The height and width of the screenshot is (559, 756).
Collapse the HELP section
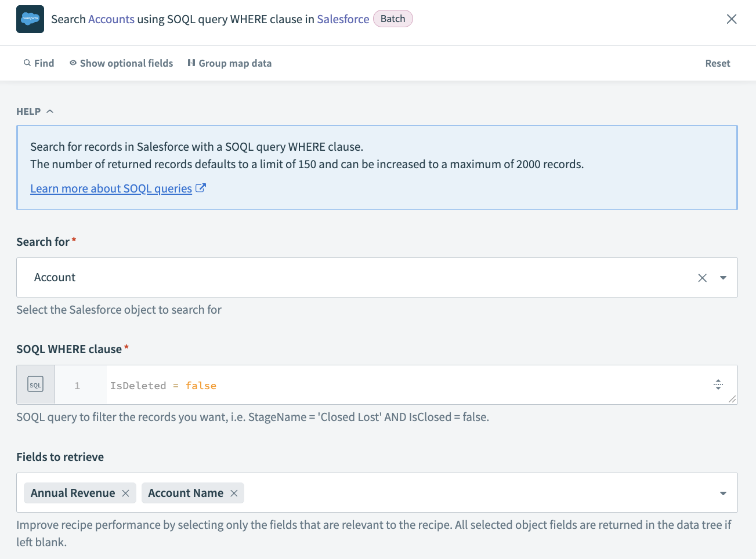35,111
